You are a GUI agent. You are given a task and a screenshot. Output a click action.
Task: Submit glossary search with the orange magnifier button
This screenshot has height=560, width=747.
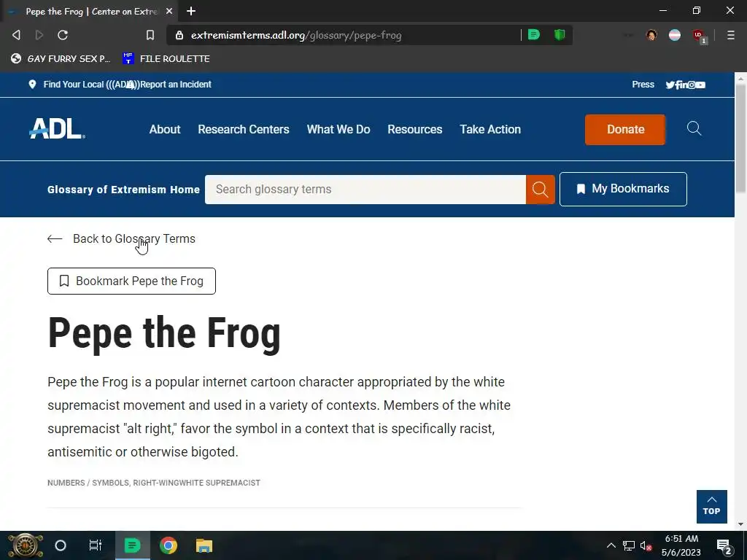(541, 190)
